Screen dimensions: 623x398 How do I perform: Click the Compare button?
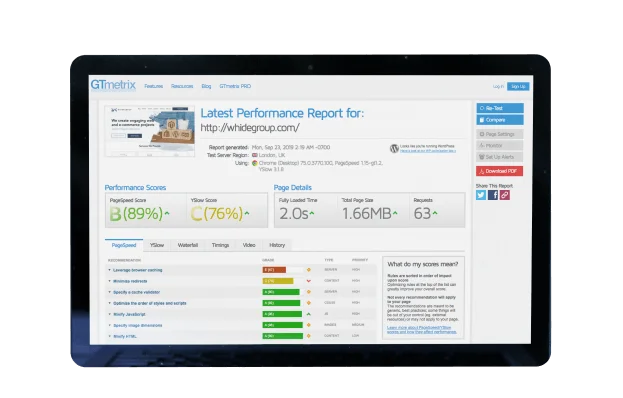click(x=500, y=120)
